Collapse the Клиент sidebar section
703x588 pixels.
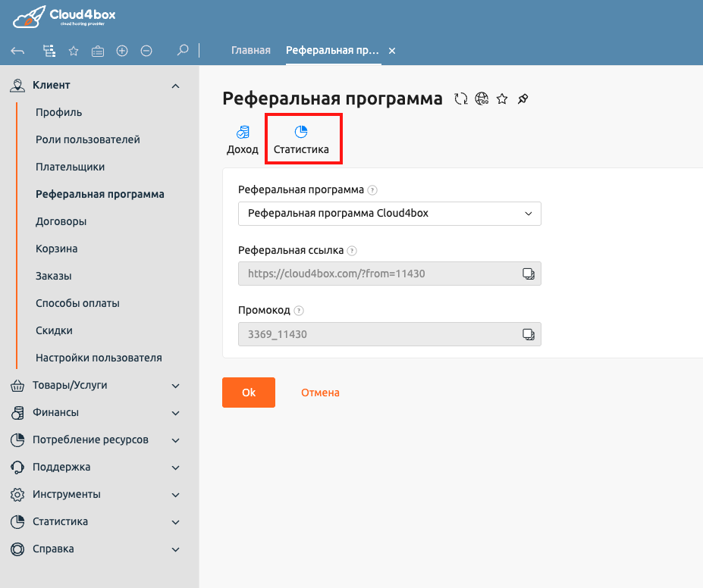(175, 86)
